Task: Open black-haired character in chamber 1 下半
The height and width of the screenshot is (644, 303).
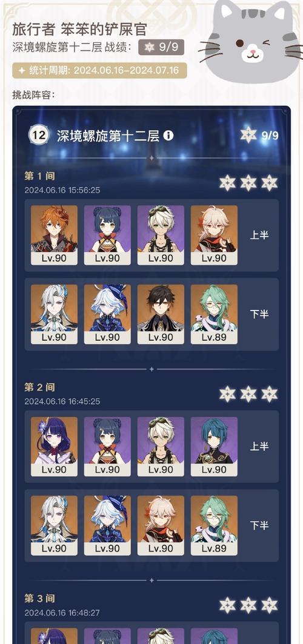Action: tap(161, 314)
